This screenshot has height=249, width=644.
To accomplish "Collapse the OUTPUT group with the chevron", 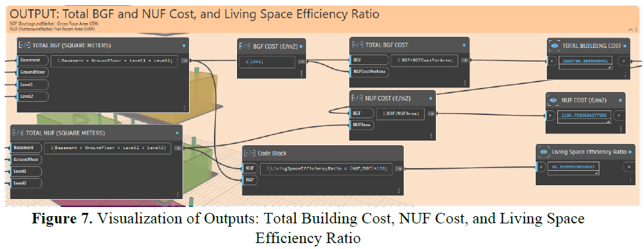I will [x=630, y=30].
